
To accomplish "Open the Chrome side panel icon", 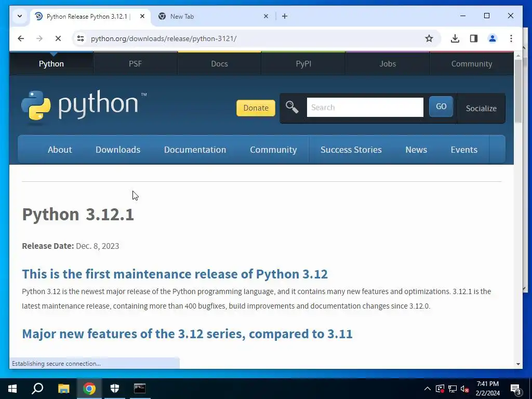I will 474,38.
